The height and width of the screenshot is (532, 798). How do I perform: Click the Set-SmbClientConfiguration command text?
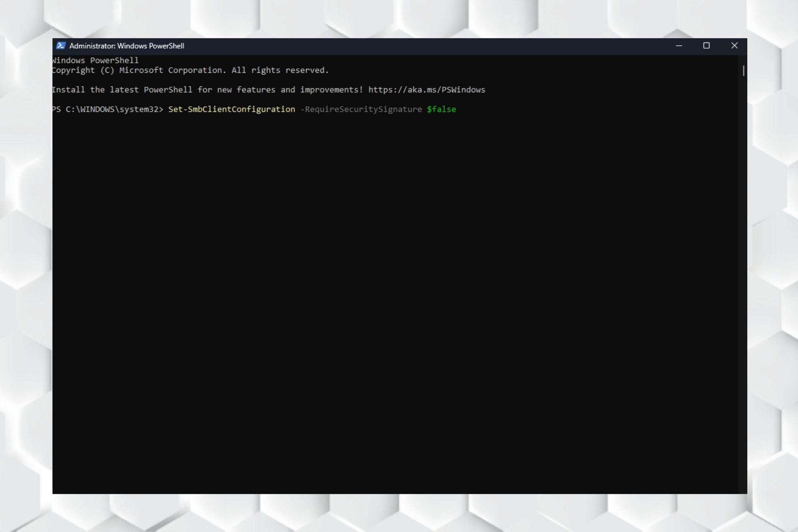tap(232, 109)
